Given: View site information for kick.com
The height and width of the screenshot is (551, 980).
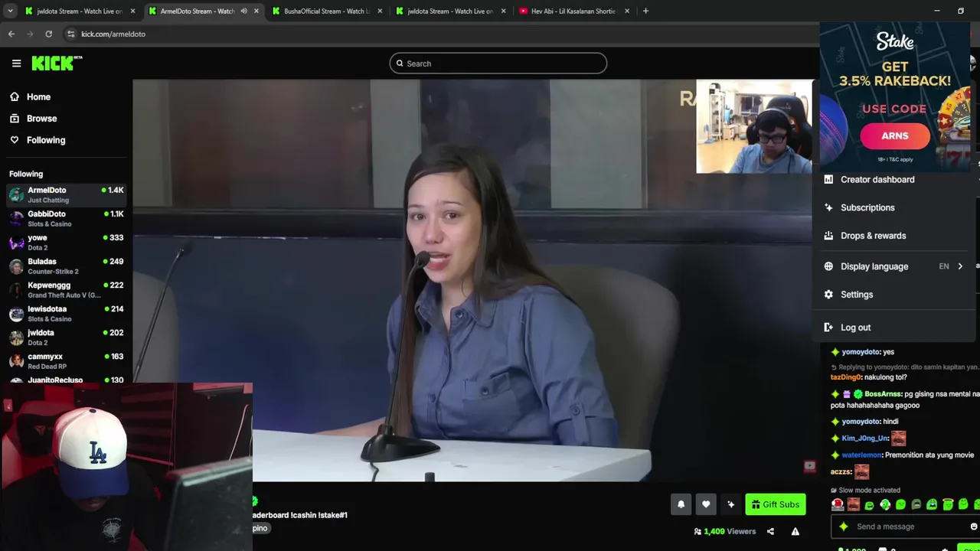Looking at the screenshot, I should click(70, 34).
